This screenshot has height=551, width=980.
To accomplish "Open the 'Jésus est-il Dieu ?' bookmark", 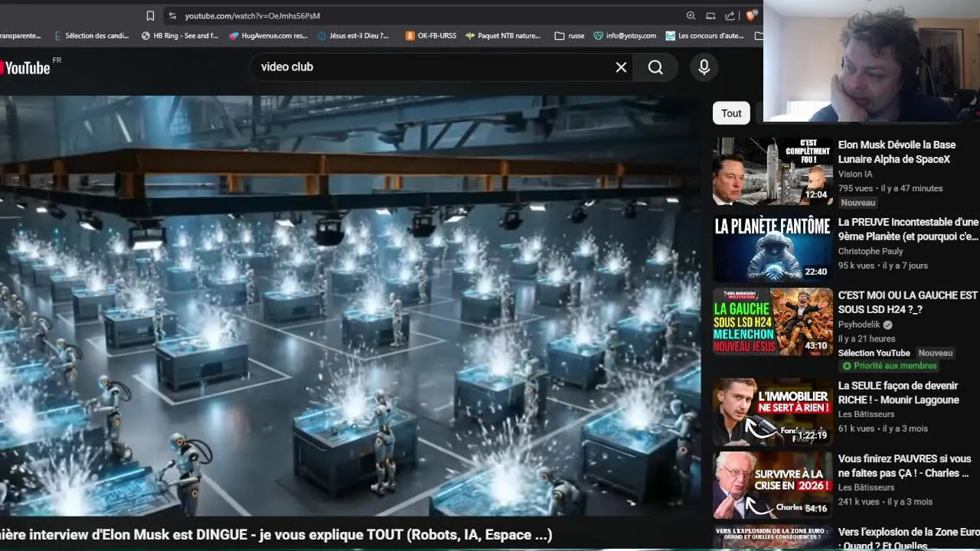I will tap(353, 35).
